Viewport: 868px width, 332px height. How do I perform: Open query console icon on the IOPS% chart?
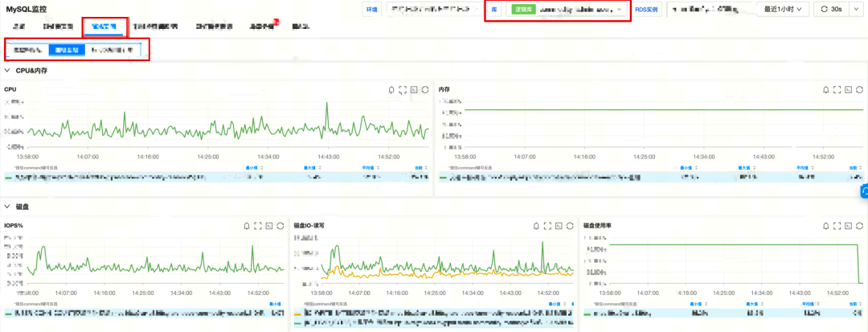pyautogui.click(x=269, y=226)
